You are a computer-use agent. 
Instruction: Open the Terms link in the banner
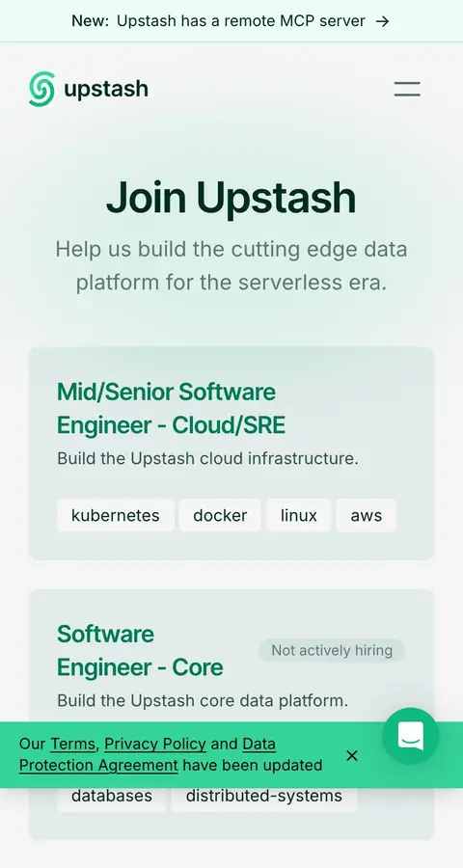click(72, 744)
